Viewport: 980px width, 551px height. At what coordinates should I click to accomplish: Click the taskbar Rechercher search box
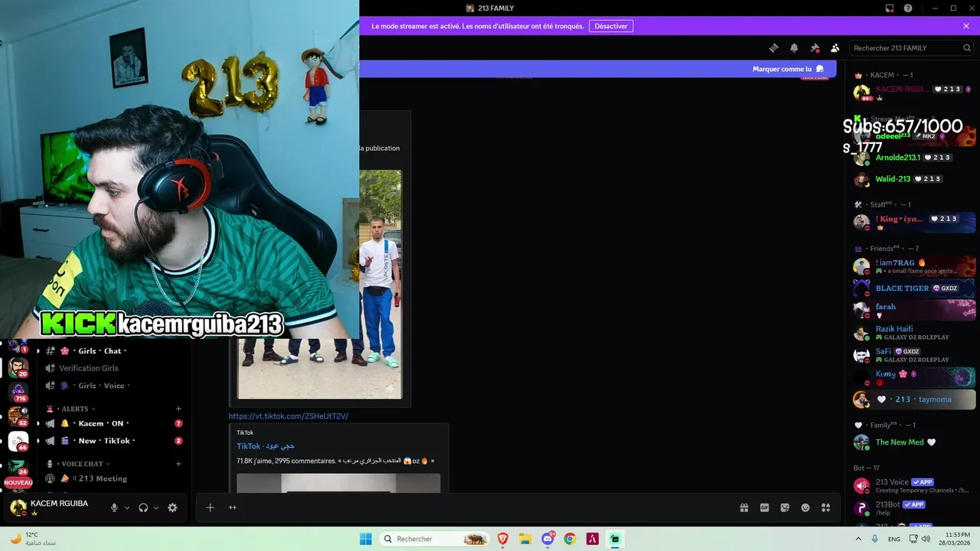[x=435, y=539]
